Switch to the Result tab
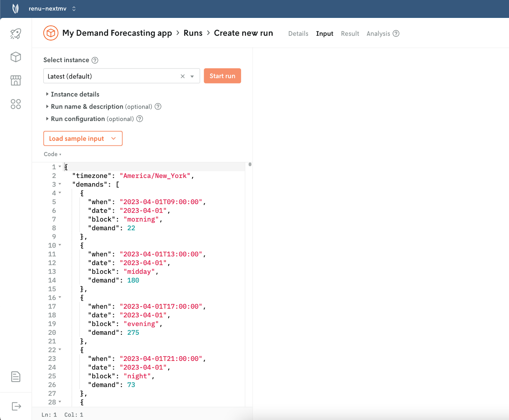This screenshot has width=509, height=420. [x=350, y=34]
